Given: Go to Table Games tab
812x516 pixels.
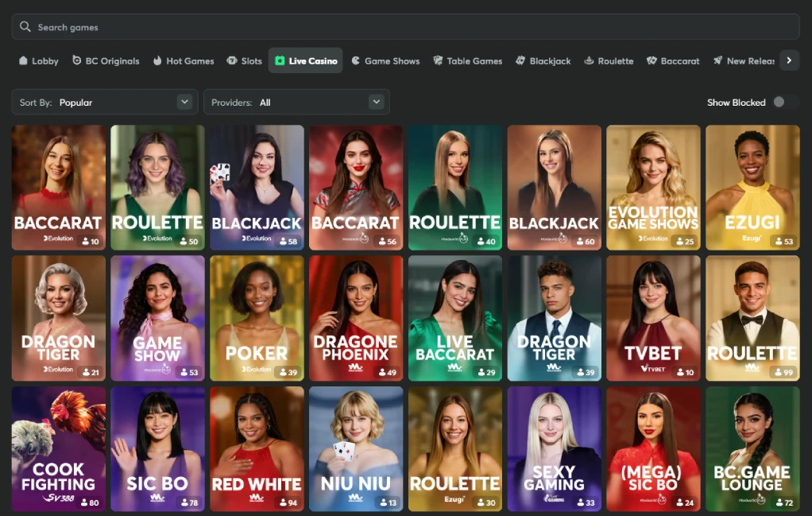Looking at the screenshot, I should (468, 60).
